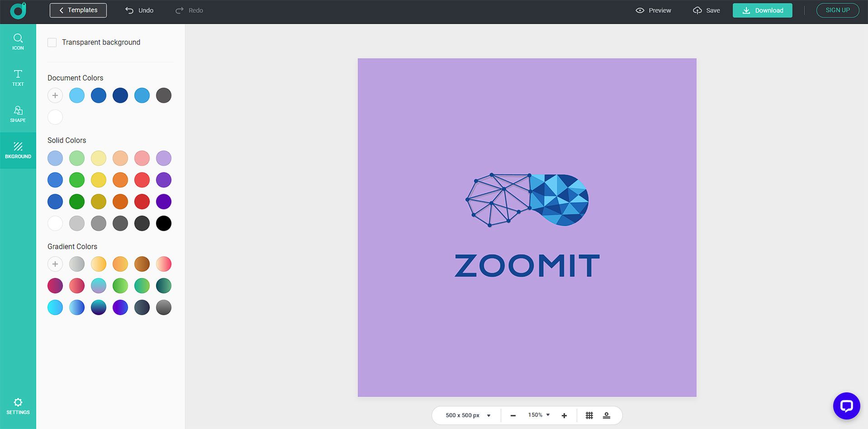868x429 pixels.
Task: Pick the light blue document color
Action: [77, 96]
